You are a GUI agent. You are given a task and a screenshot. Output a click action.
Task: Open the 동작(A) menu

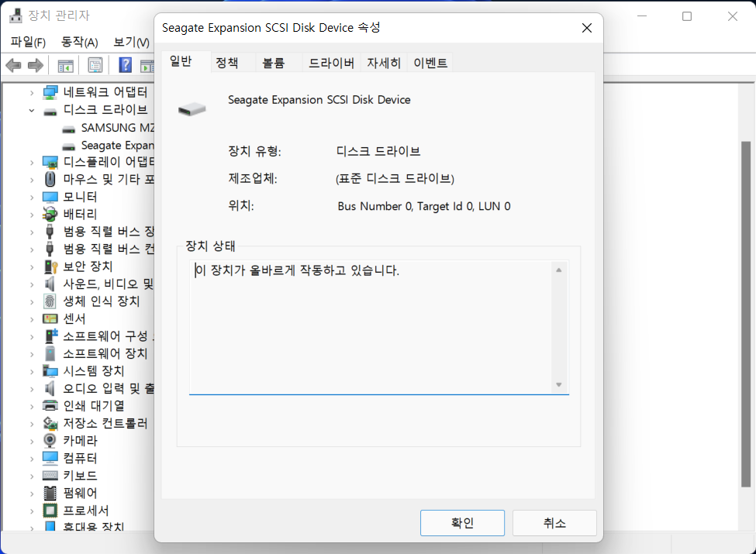80,43
